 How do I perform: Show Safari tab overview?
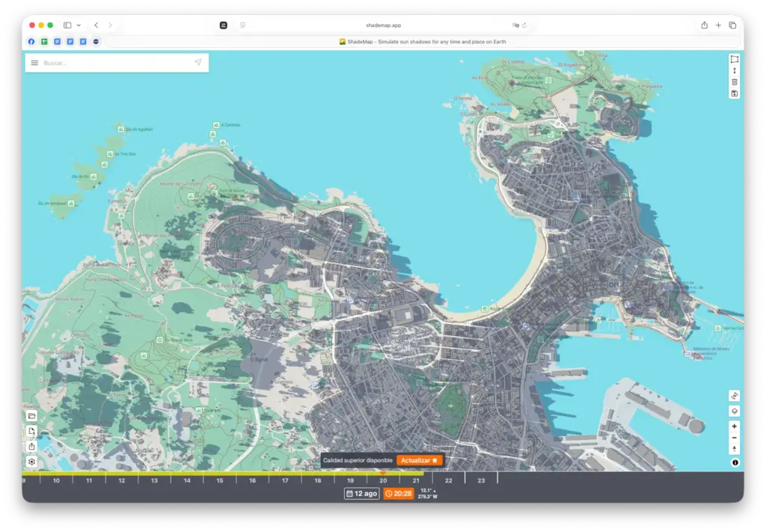732,25
